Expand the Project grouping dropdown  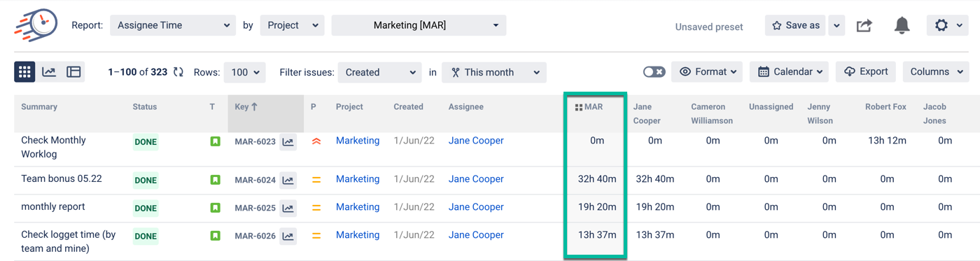coord(293,25)
